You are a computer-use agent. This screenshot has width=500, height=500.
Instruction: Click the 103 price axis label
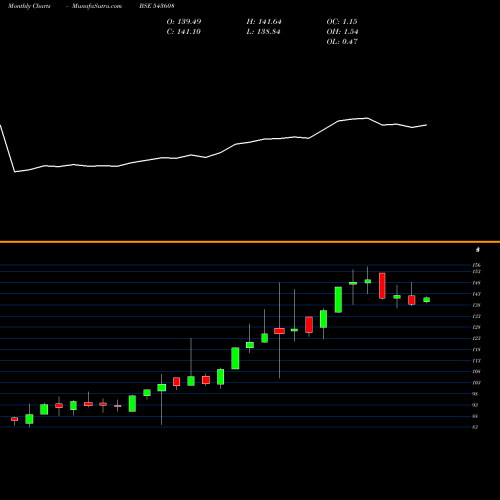477,383
